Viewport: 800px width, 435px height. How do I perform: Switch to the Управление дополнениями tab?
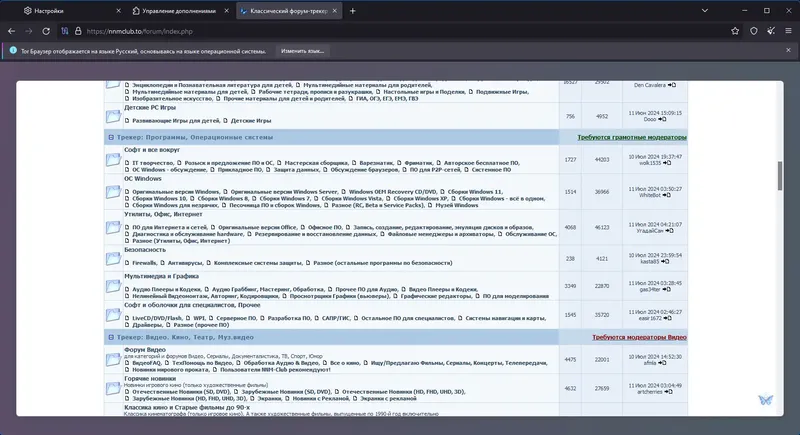(x=179, y=11)
